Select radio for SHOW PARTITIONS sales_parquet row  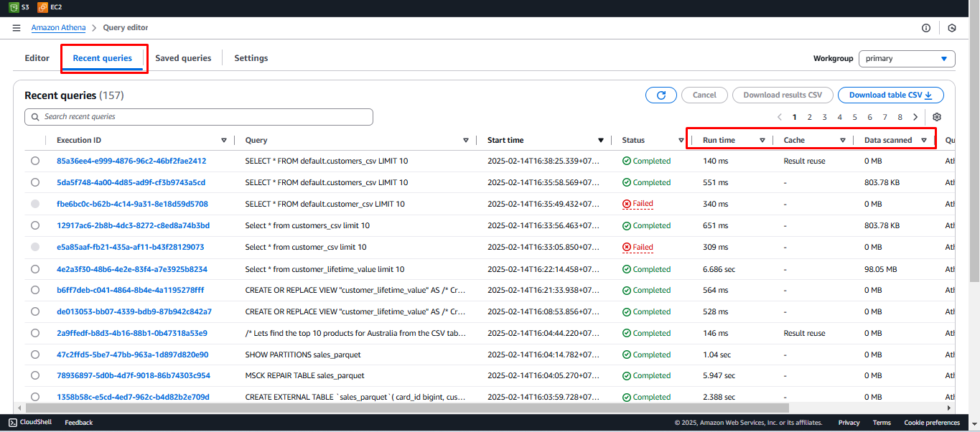[35, 354]
